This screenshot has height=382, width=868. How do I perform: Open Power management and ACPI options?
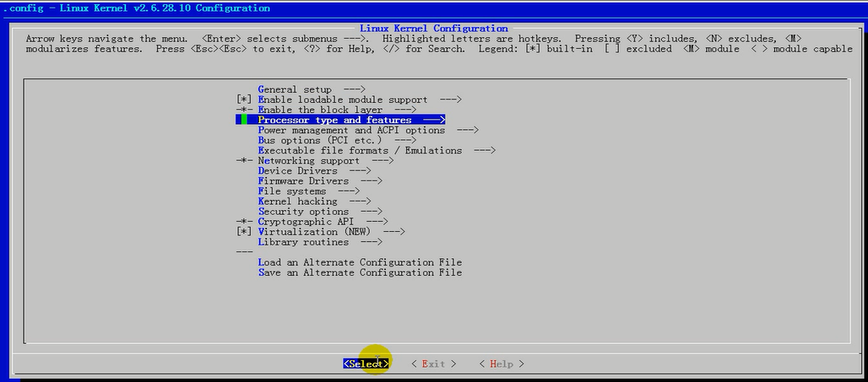(368, 131)
